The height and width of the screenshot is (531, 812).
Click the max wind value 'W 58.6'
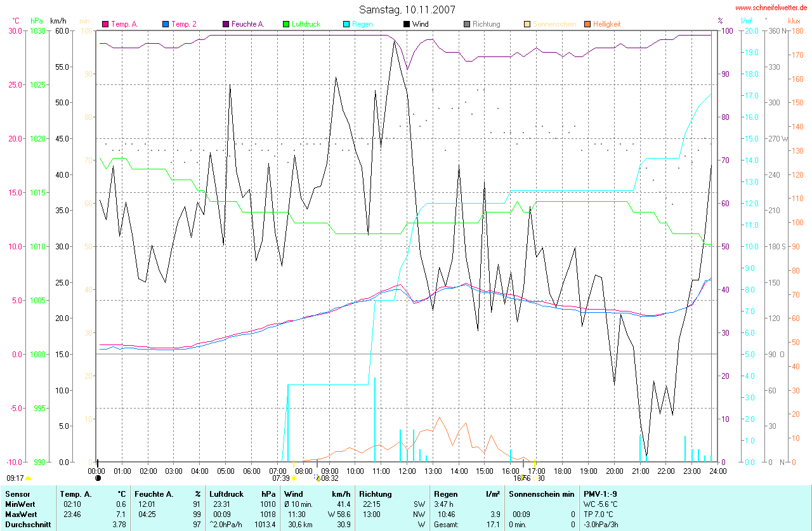pyautogui.click(x=339, y=514)
